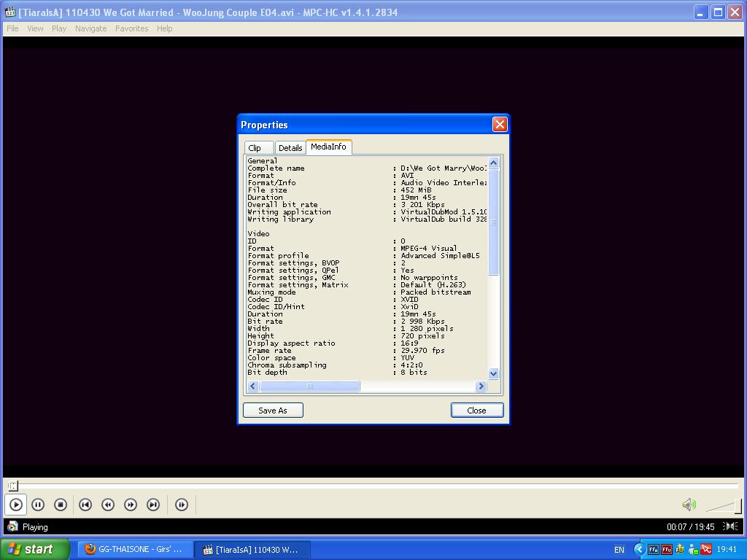The width and height of the screenshot is (747, 560).
Task: Switch to the Clip tab
Action: (259, 147)
